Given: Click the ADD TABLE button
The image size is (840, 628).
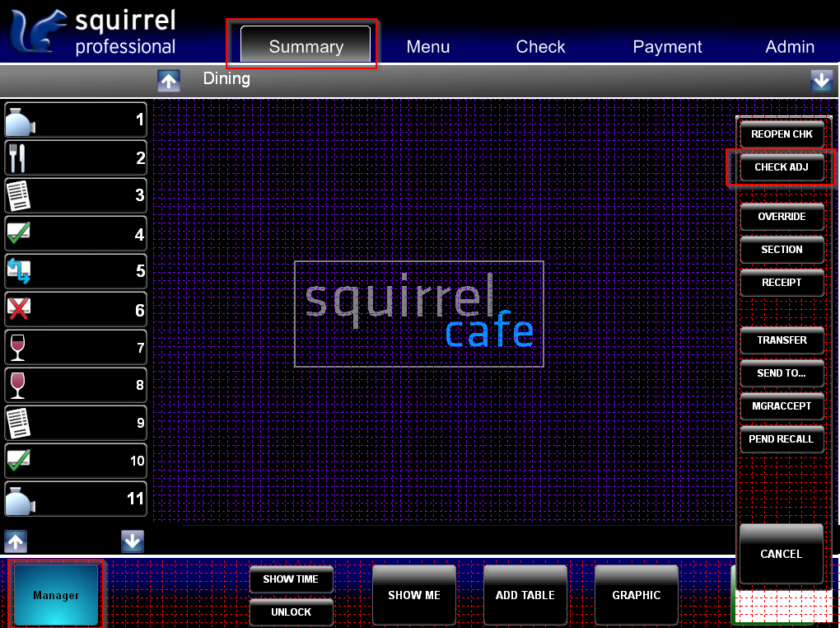Looking at the screenshot, I should point(525,595).
